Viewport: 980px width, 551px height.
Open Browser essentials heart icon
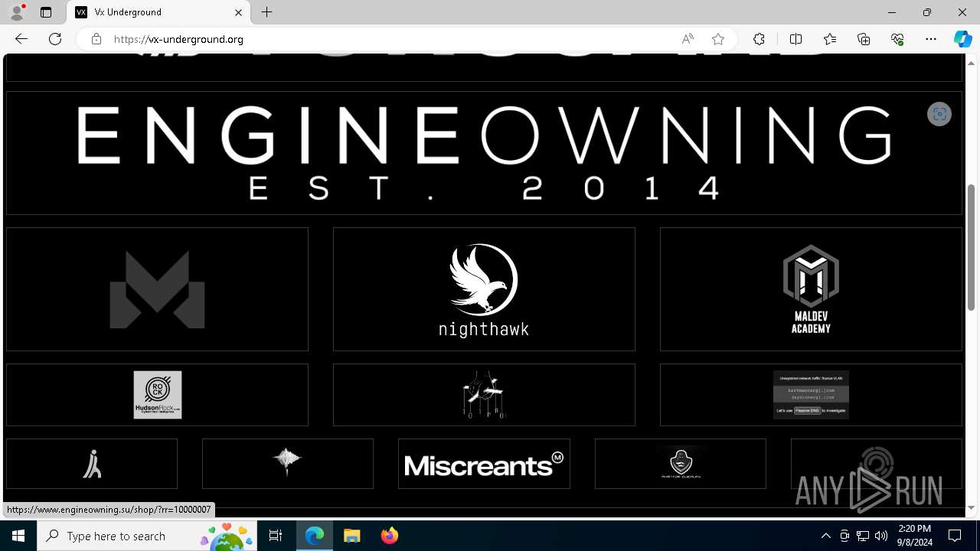pyautogui.click(x=897, y=39)
